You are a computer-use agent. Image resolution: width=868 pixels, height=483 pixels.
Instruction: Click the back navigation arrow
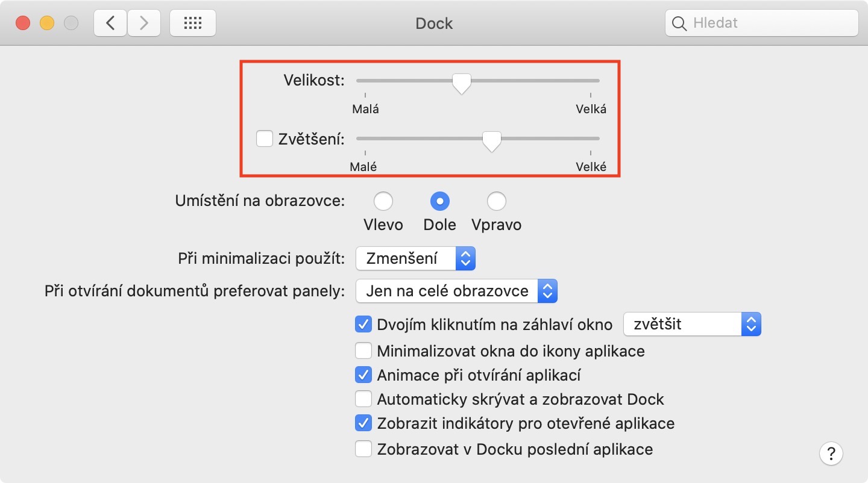pyautogui.click(x=110, y=23)
